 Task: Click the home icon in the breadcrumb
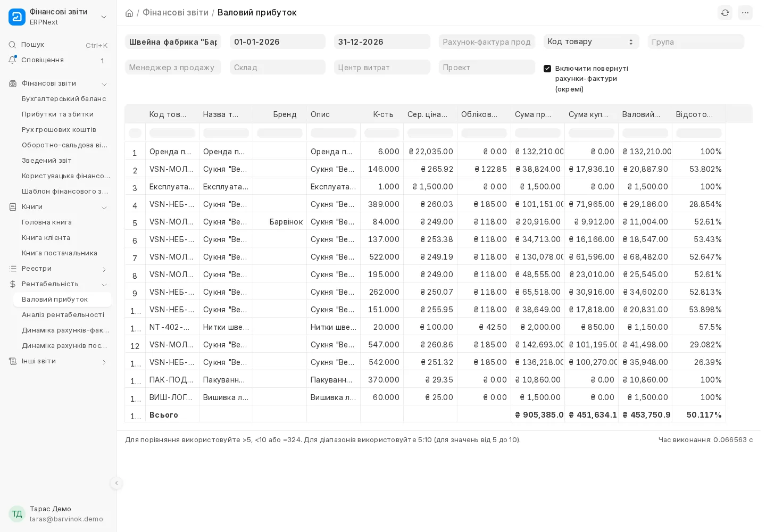[x=129, y=13]
